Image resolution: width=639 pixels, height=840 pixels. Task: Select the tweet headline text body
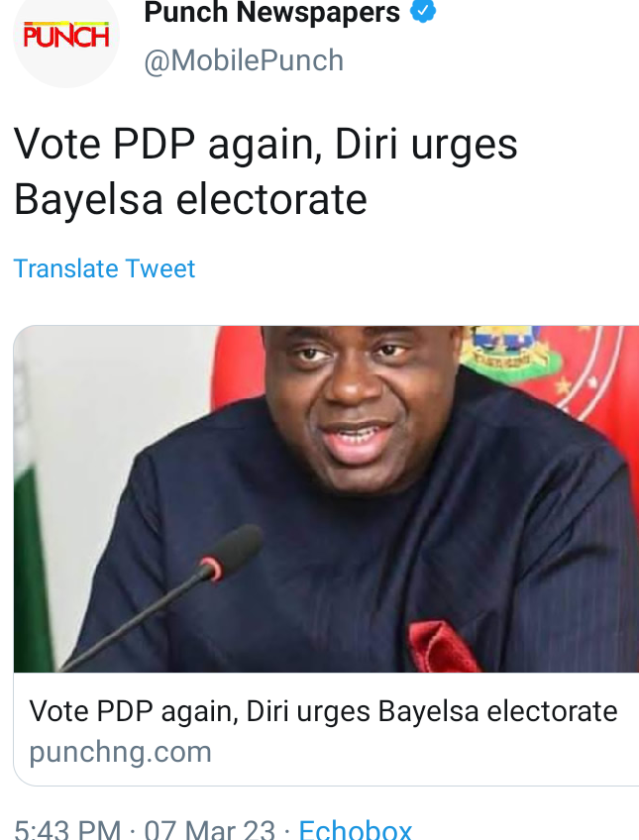point(266,172)
